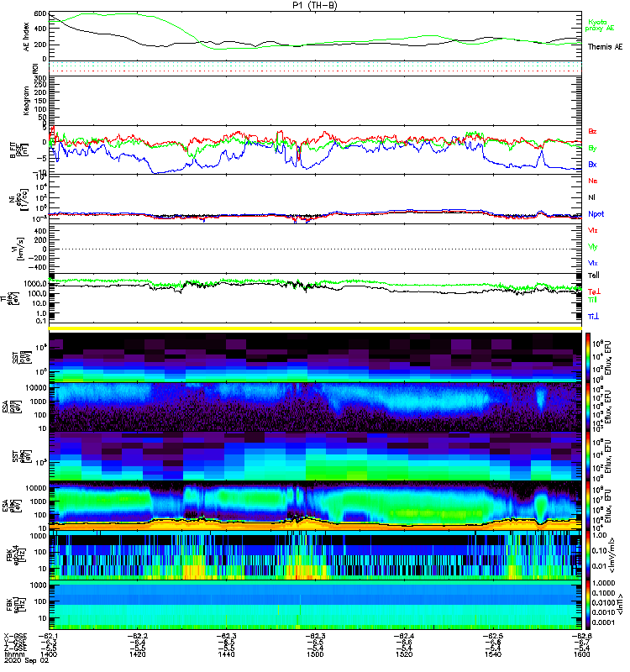
Task: Click the 1500 time tick label
Action: coord(315,654)
